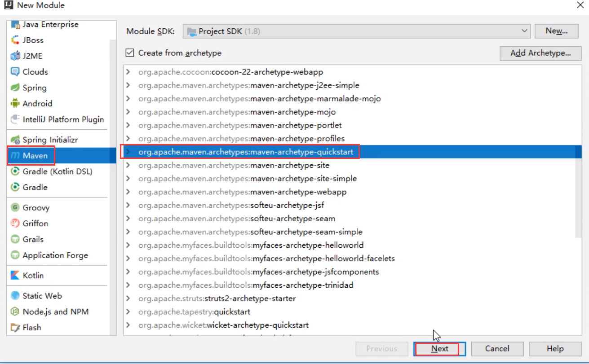Expand the wicket-archetype-quickstart node
Viewport: 589px width, 364px height.
pyautogui.click(x=128, y=325)
